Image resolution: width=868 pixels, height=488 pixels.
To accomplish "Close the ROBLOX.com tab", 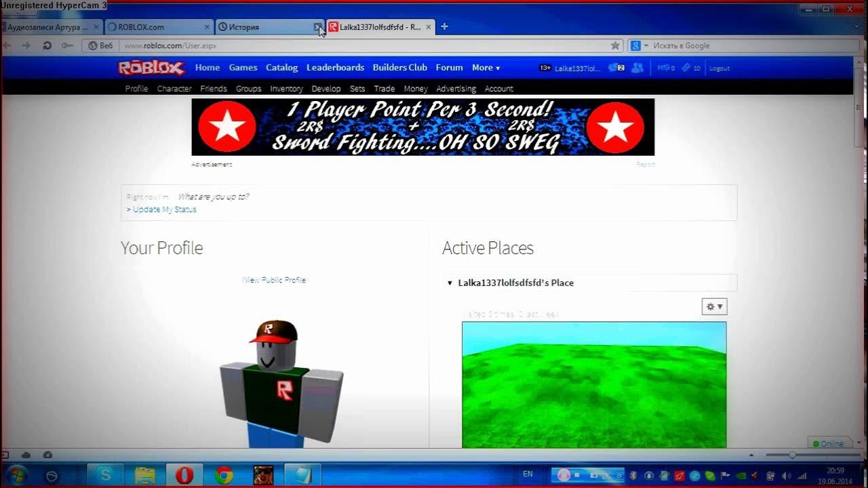I will (x=207, y=27).
